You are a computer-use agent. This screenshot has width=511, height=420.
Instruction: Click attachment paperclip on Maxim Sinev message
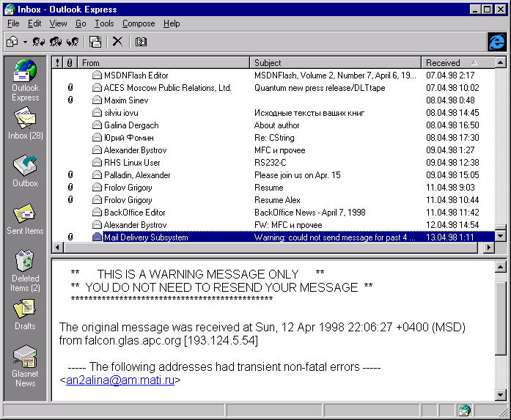(70, 100)
